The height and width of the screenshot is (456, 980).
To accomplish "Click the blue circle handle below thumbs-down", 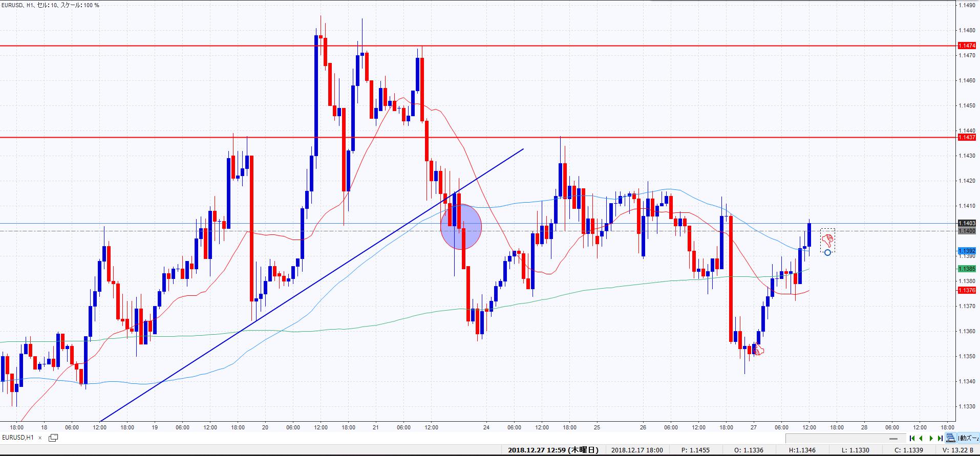I will point(827,253).
